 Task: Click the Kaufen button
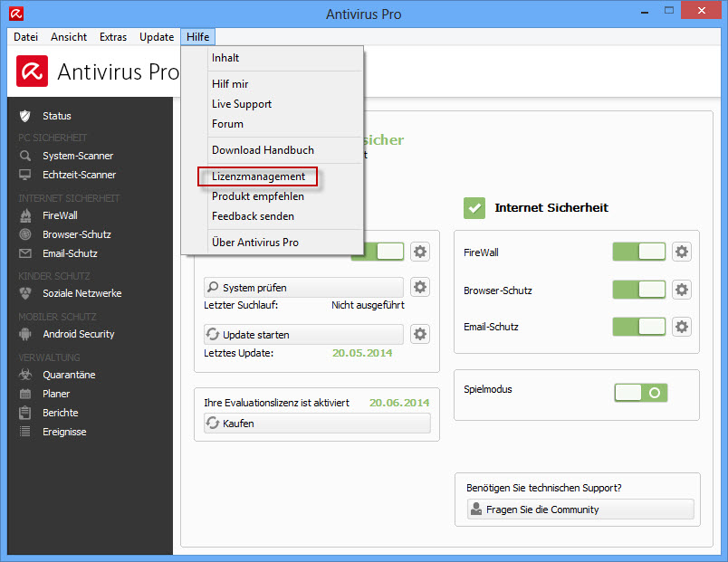pyautogui.click(x=317, y=423)
